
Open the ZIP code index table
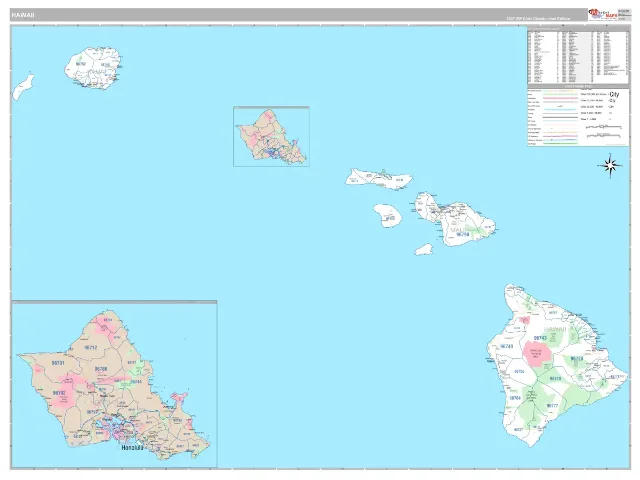coord(578,55)
